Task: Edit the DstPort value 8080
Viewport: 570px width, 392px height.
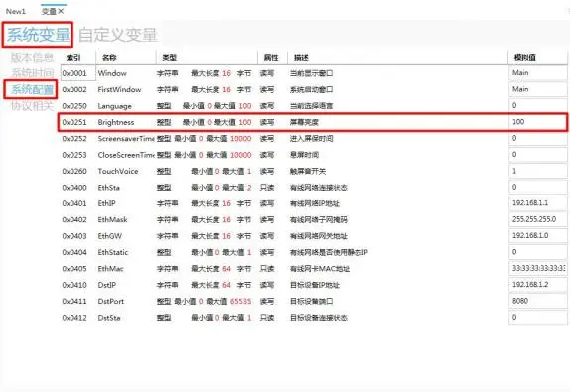Action: tap(538, 301)
